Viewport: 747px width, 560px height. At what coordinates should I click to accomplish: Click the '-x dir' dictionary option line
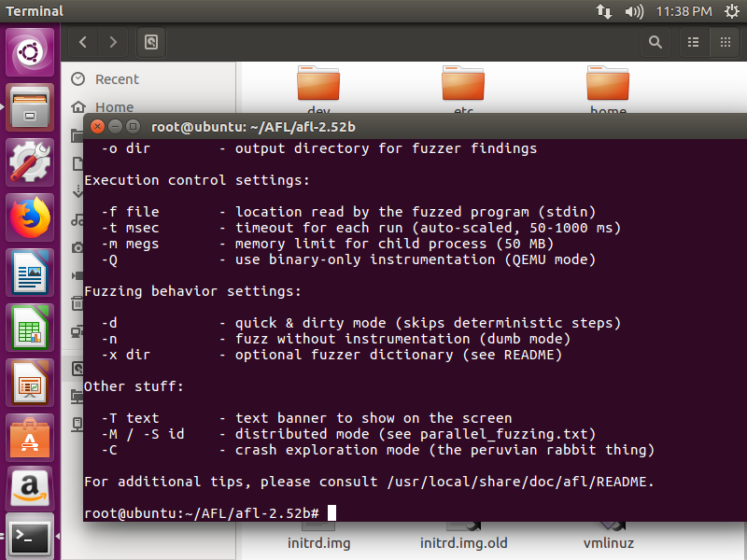(x=331, y=356)
